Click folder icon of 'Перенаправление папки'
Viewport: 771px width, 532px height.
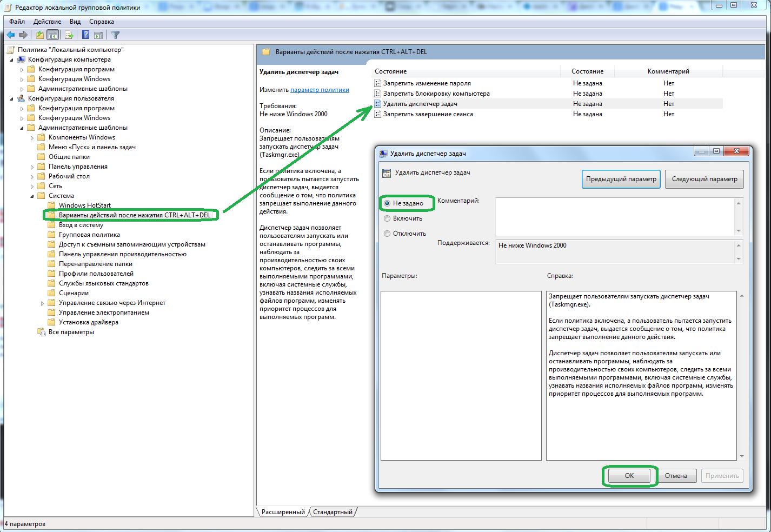click(x=51, y=264)
